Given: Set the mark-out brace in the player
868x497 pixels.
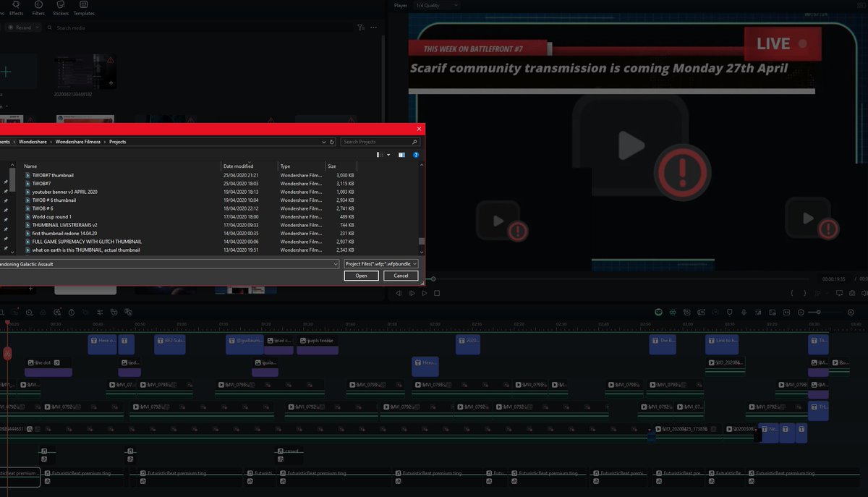Looking at the screenshot, I should click(806, 293).
